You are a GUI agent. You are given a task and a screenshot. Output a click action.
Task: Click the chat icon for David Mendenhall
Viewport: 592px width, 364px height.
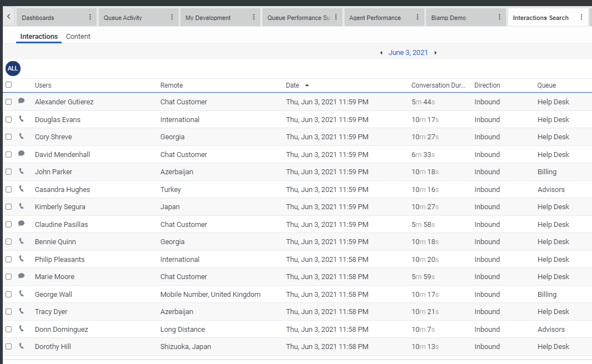click(x=21, y=154)
